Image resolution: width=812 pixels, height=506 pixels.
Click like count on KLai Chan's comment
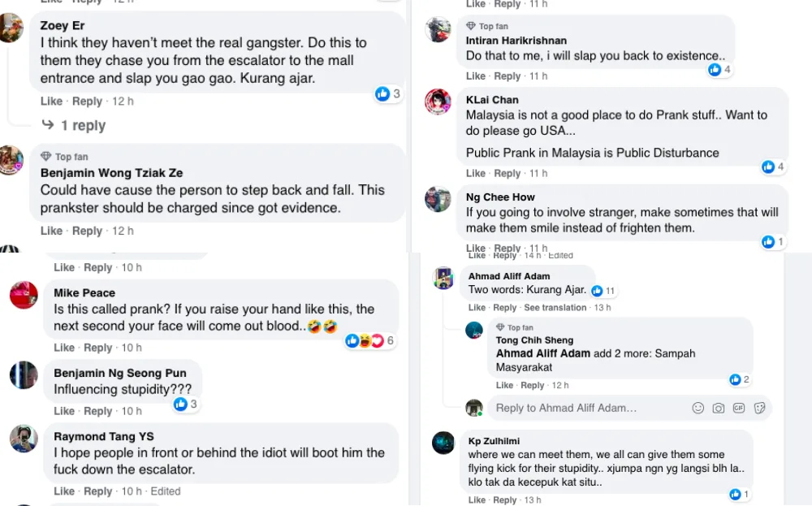pyautogui.click(x=772, y=167)
